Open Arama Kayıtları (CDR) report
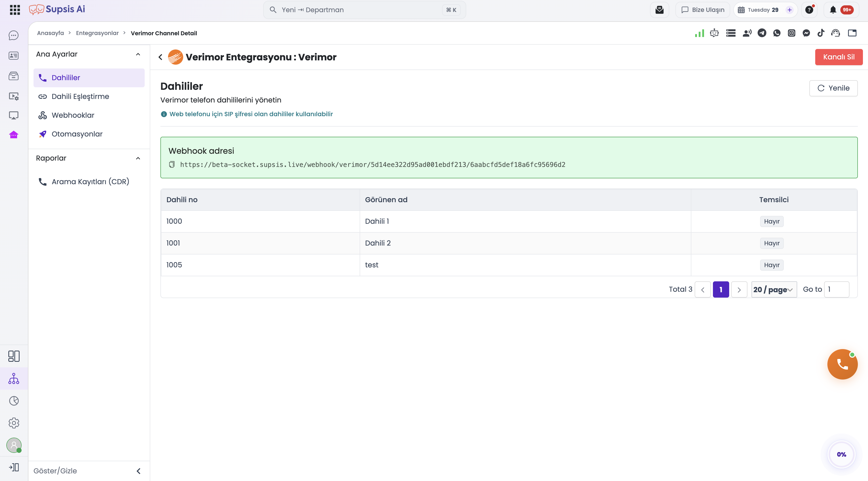Image resolution: width=868 pixels, height=481 pixels. click(x=89, y=182)
